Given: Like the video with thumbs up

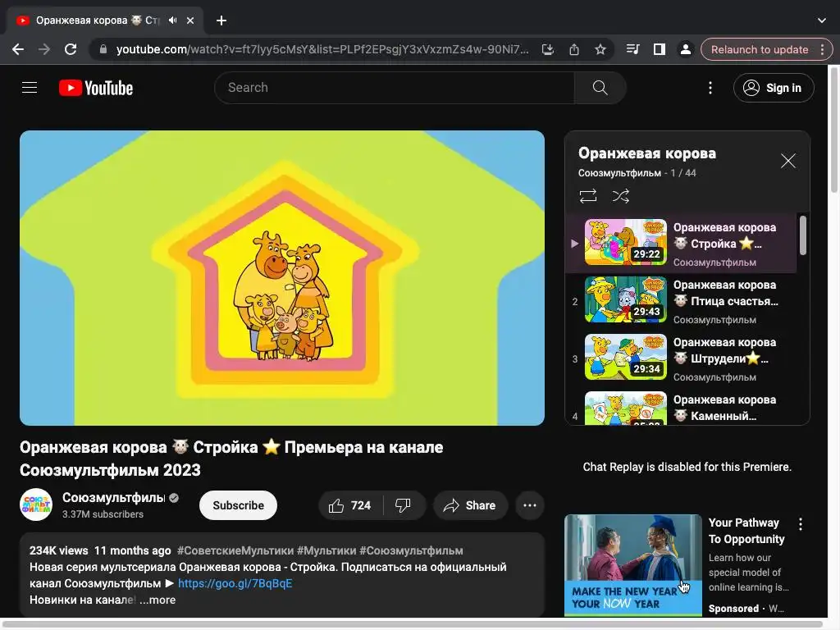Looking at the screenshot, I should click(x=350, y=505).
